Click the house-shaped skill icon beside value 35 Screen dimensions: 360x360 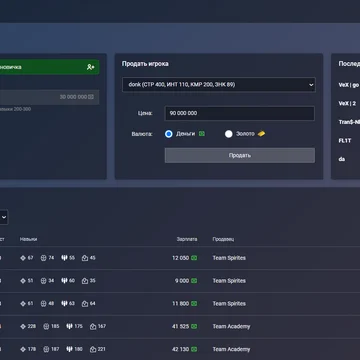click(x=85, y=281)
